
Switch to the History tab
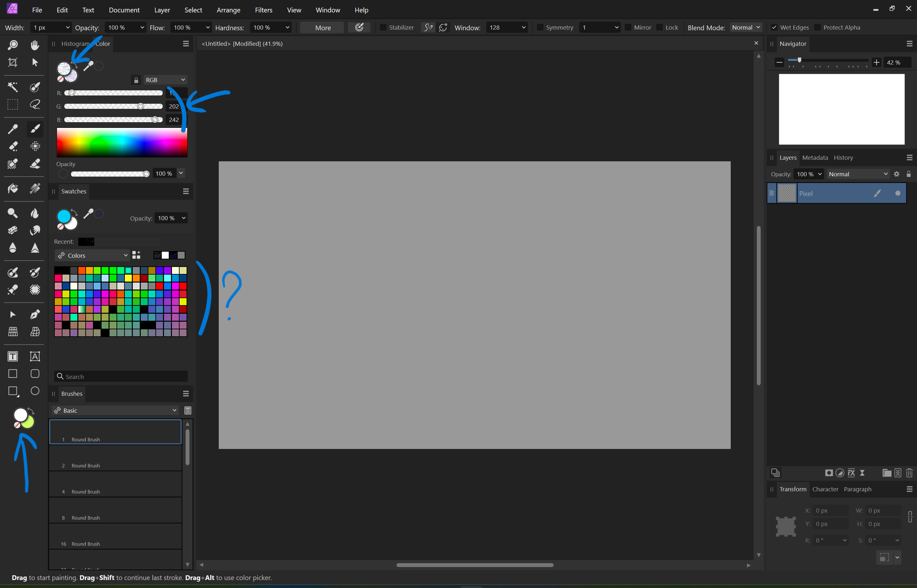pyautogui.click(x=843, y=158)
